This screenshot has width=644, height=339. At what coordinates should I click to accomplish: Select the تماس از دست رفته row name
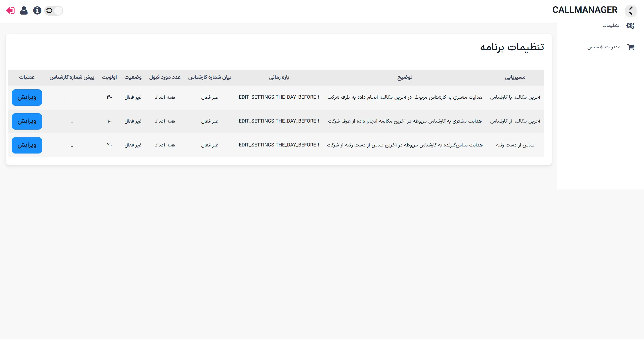coord(515,145)
